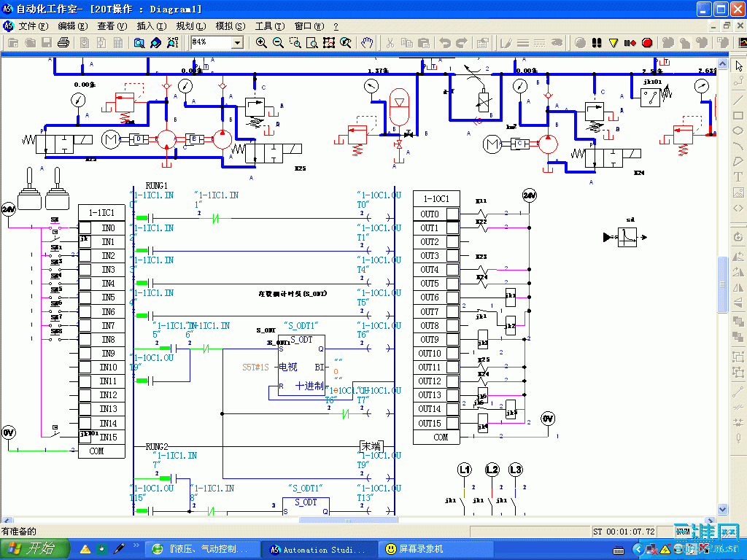The image size is (747, 560).
Task: Click the vertical scrollbar down arrow
Action: 723,510
